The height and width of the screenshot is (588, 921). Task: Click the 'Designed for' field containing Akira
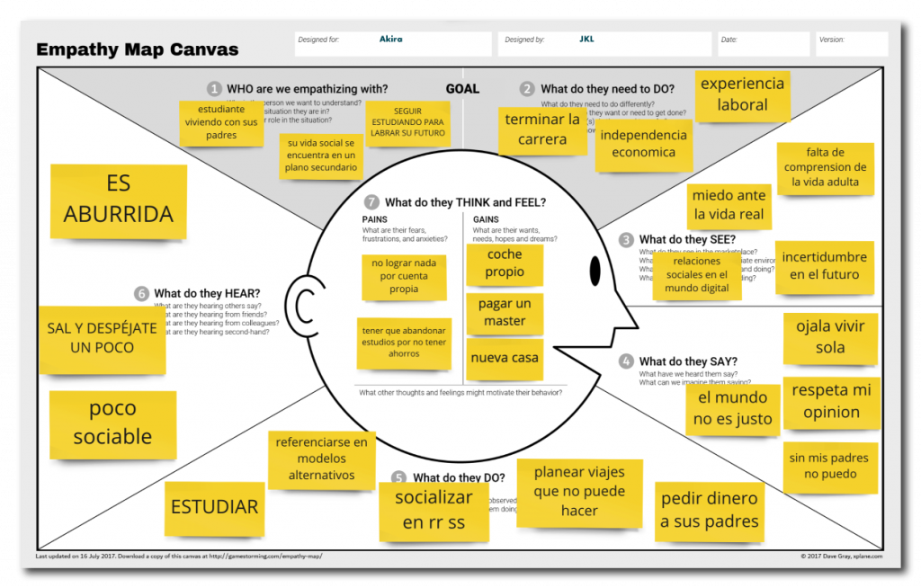(392, 44)
